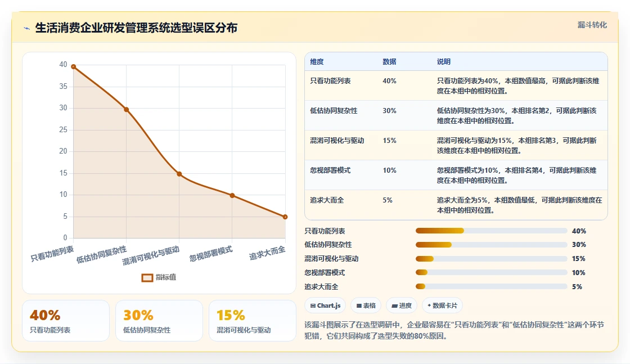Click the 指标值 legend color swatch
The width and height of the screenshot is (630, 364).
(x=147, y=277)
